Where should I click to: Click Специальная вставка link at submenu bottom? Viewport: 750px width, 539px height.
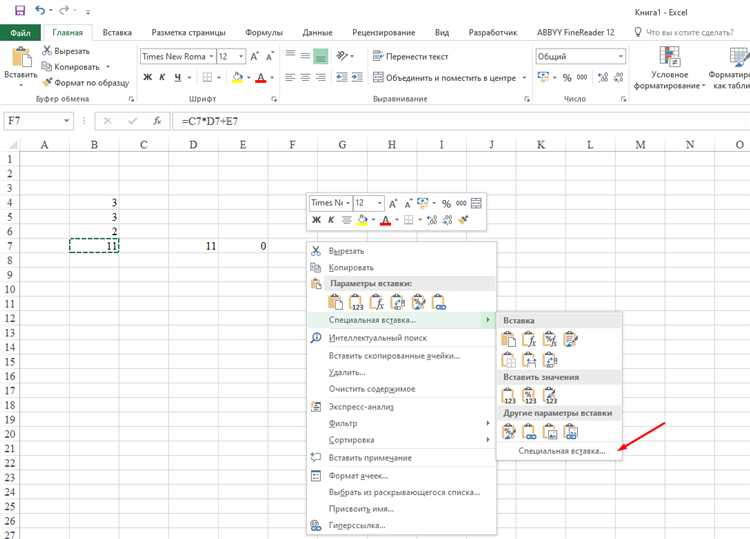tap(562, 451)
